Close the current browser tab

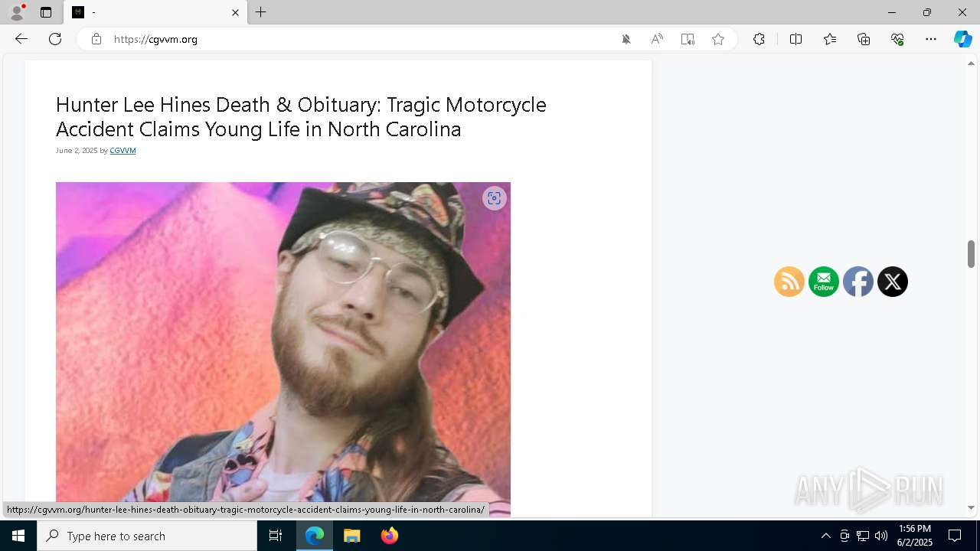pyautogui.click(x=235, y=12)
